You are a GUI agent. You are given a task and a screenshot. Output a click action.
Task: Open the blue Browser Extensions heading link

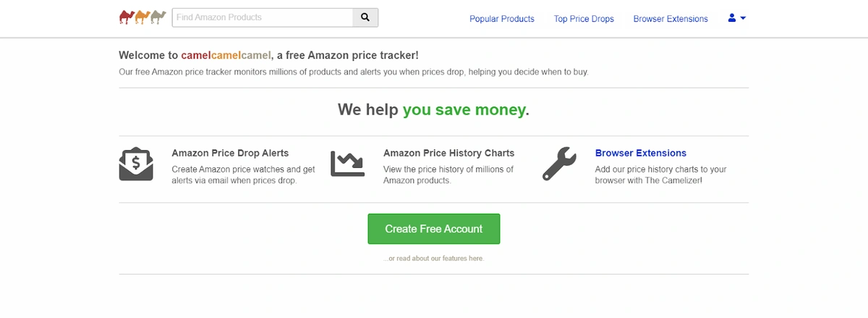point(641,153)
